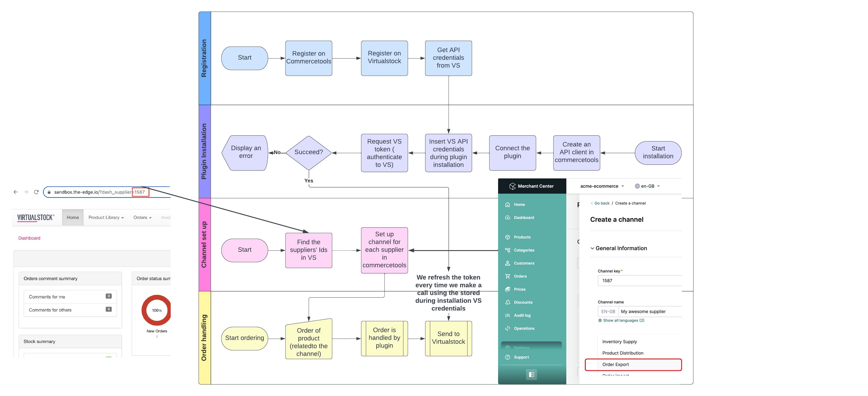The image size is (868, 396).
Task: Select the Home tab in Virtualstock
Action: pyautogui.click(x=73, y=218)
